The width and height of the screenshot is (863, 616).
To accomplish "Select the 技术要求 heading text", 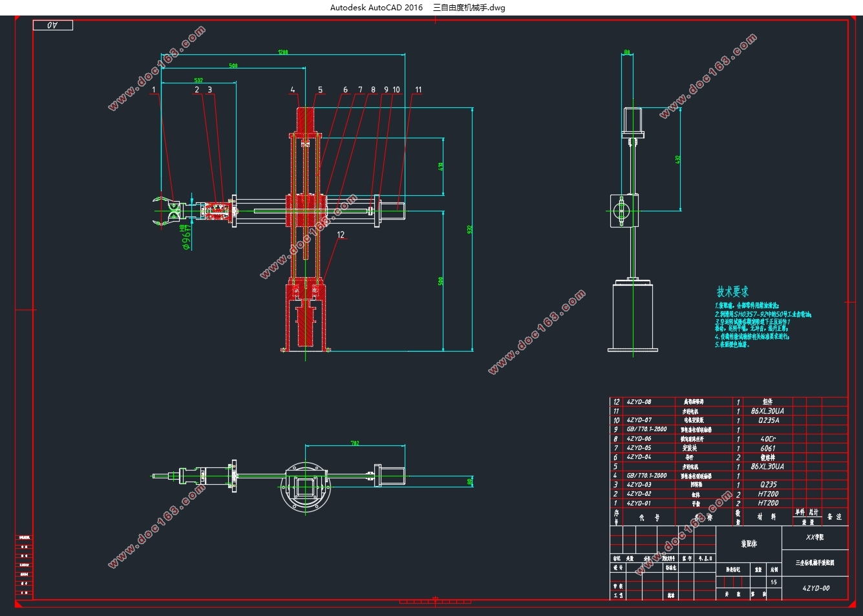I will (x=732, y=292).
